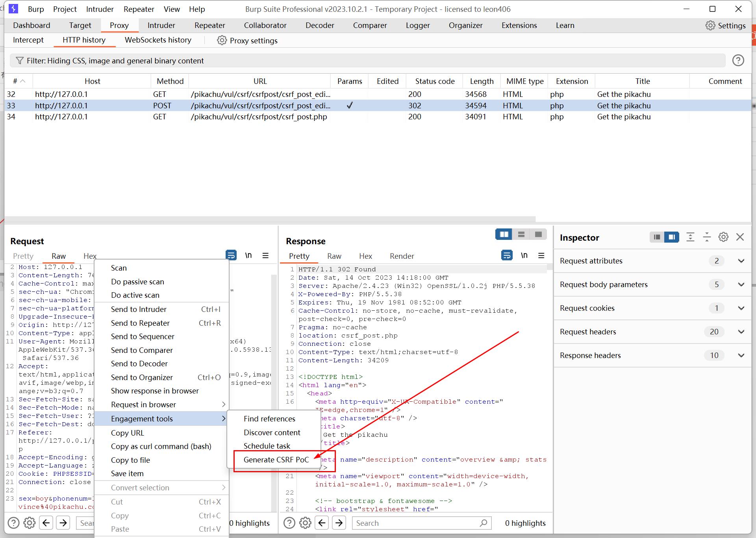Select tabbed request/response layout
Screen dimensions: 756x538
tap(538, 234)
